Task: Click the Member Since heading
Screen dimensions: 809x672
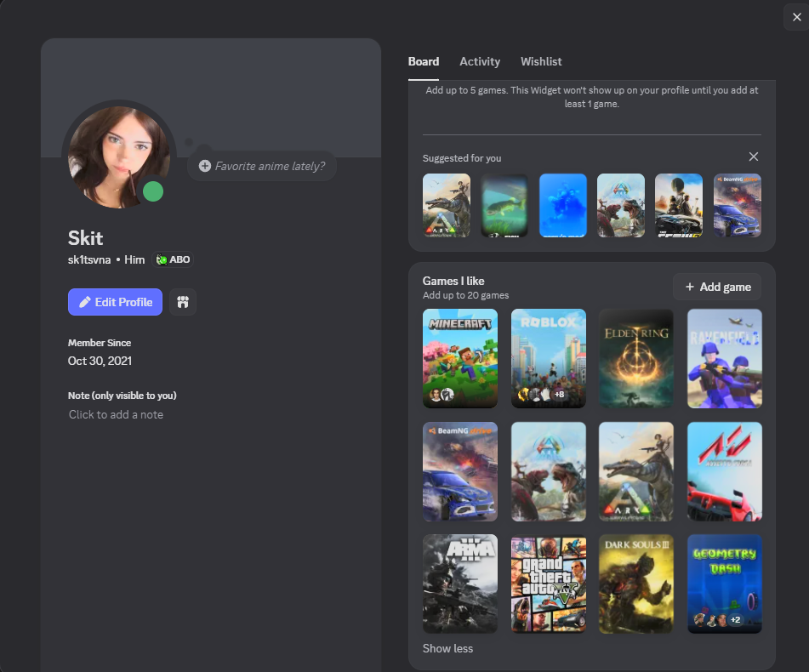Action: tap(100, 343)
